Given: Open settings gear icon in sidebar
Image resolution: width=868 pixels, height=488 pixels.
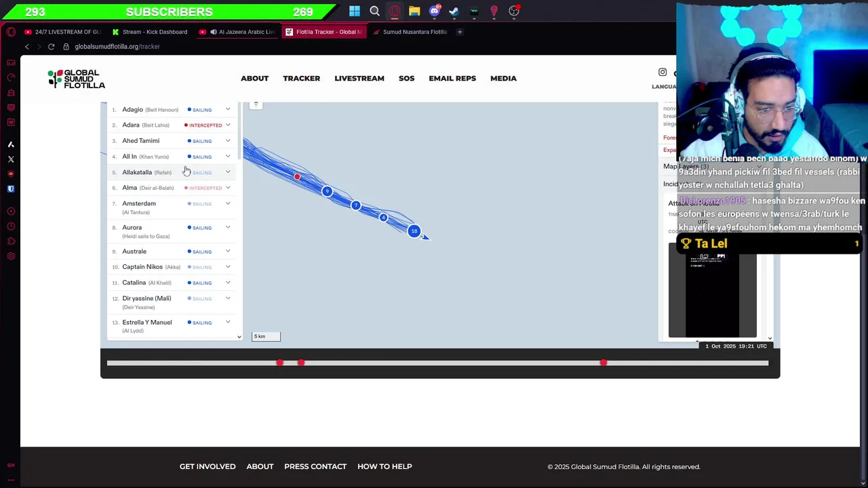Looking at the screenshot, I should pos(11,256).
